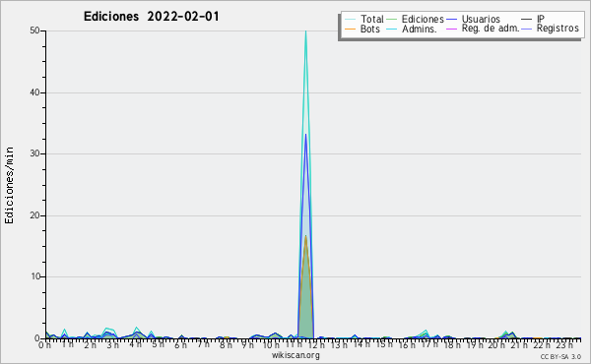Click the peak of the Total spike
The height and width of the screenshot is (364, 591).
[x=305, y=31]
